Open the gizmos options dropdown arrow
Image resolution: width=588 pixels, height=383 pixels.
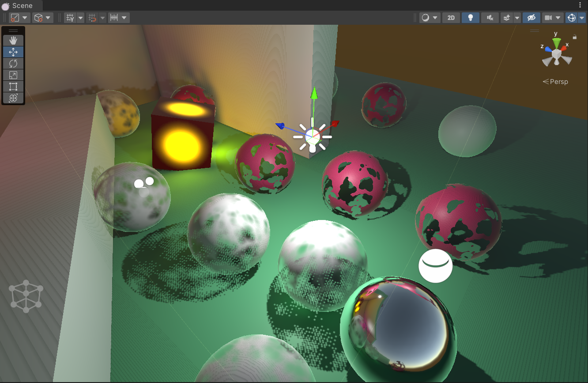(582, 18)
